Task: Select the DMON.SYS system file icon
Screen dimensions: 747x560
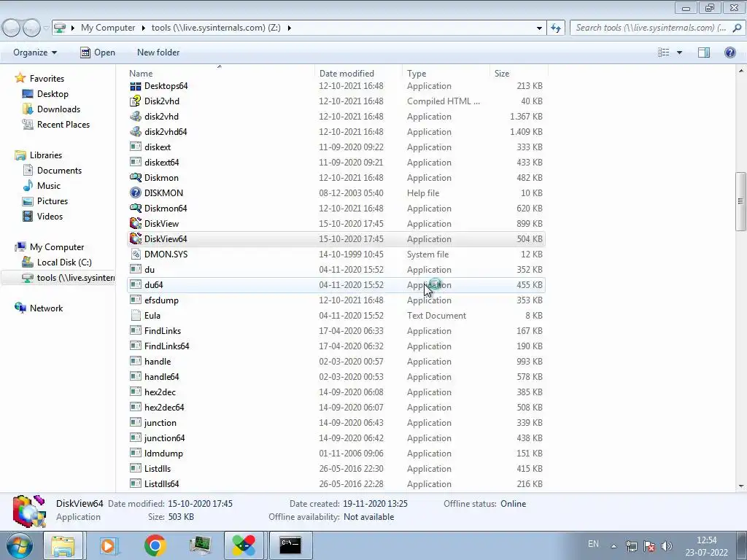Action: (136, 254)
